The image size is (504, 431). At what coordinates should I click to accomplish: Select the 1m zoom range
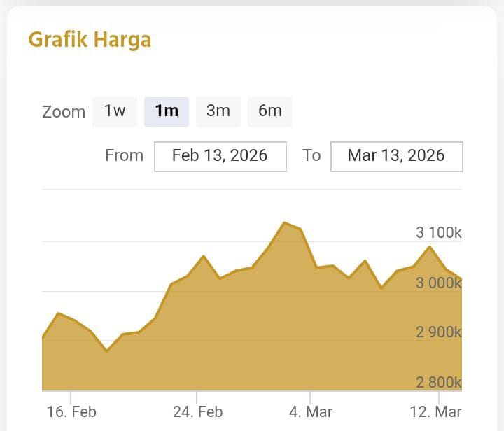click(x=167, y=111)
